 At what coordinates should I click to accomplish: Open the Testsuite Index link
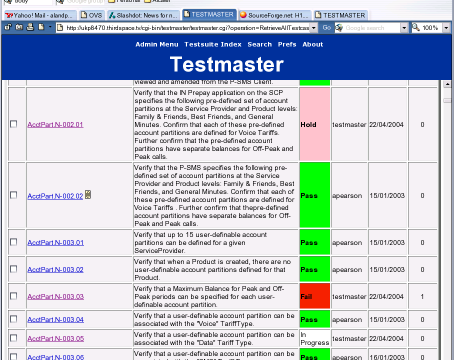pos(213,44)
